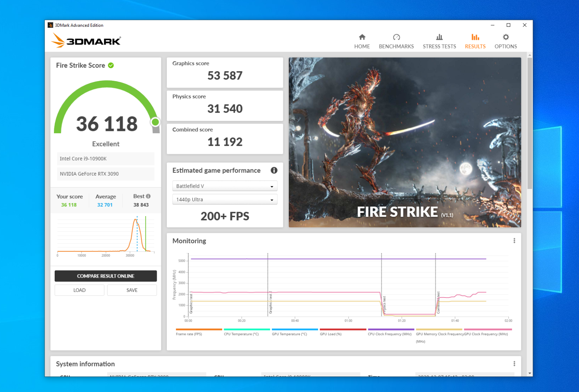Toggle CPU Temperature legend swatch
This screenshot has height=392, width=579.
coord(247,329)
